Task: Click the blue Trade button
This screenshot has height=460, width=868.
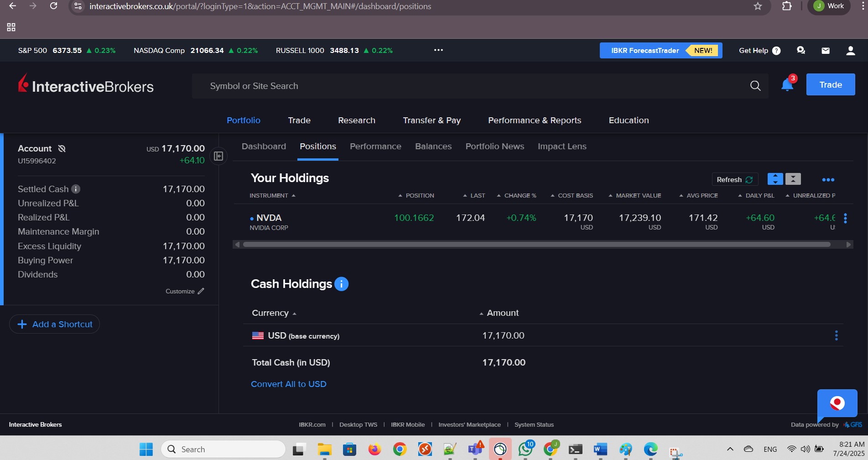Action: pyautogui.click(x=831, y=84)
